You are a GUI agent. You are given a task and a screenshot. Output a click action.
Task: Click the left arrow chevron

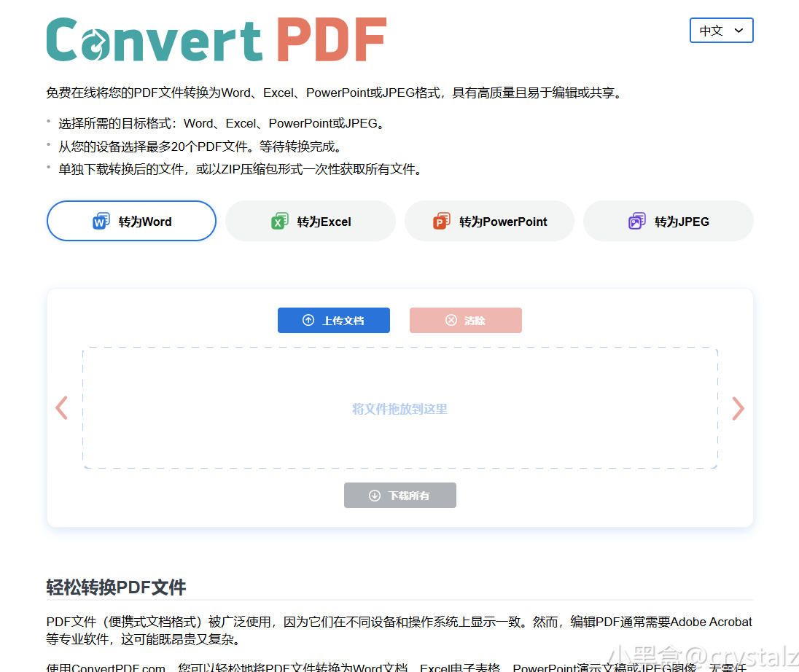(62, 408)
